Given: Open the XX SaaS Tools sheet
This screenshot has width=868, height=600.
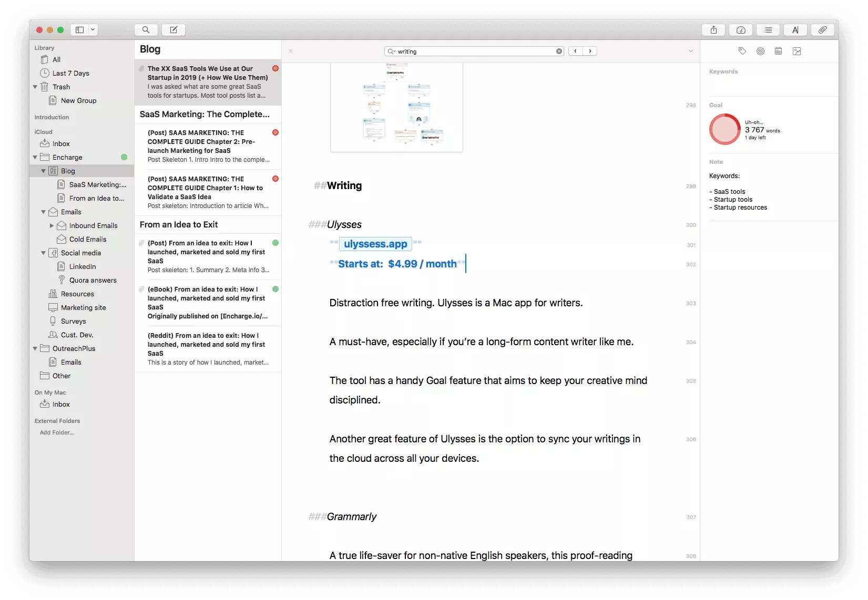Looking at the screenshot, I should coord(208,82).
